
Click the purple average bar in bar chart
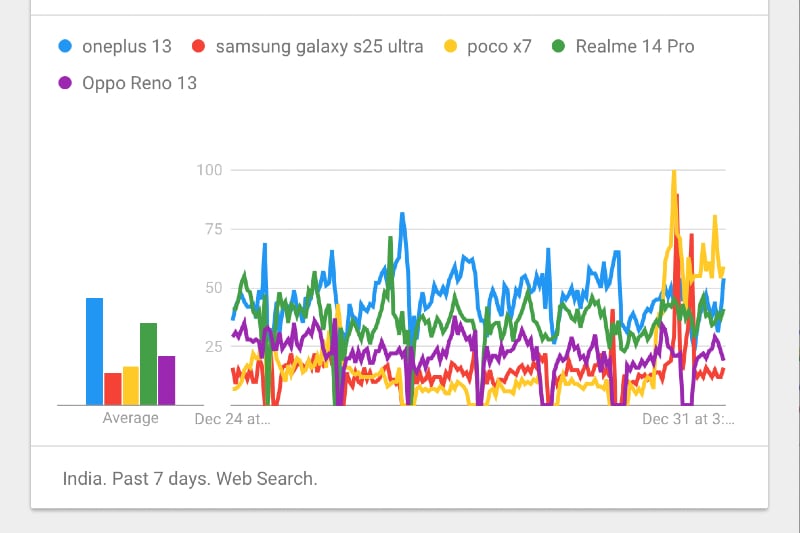point(166,380)
